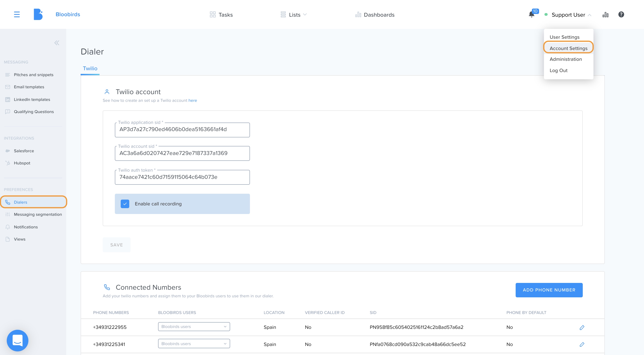The height and width of the screenshot is (355, 644).
Task: Focus the Twilio auth token field
Action: tap(182, 177)
